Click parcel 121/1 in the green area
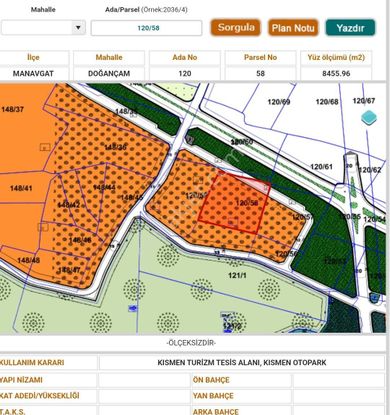Screen dimensions: 390x415 click(237, 275)
